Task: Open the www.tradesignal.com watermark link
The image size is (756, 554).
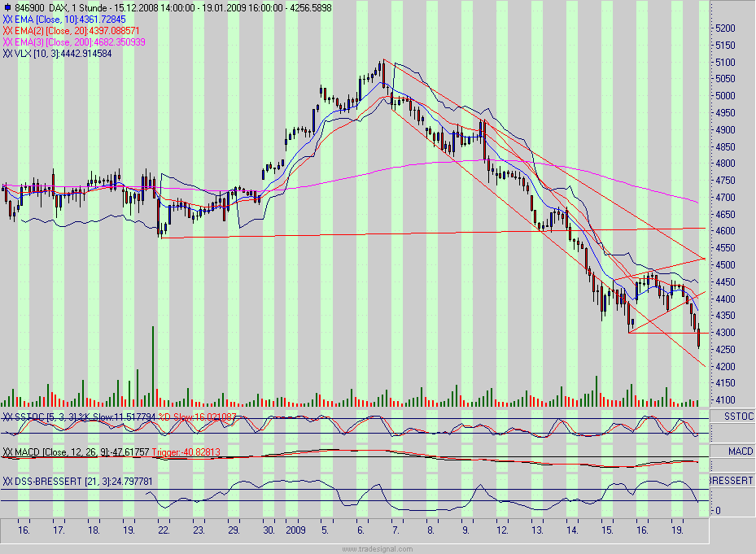Action: click(378, 547)
